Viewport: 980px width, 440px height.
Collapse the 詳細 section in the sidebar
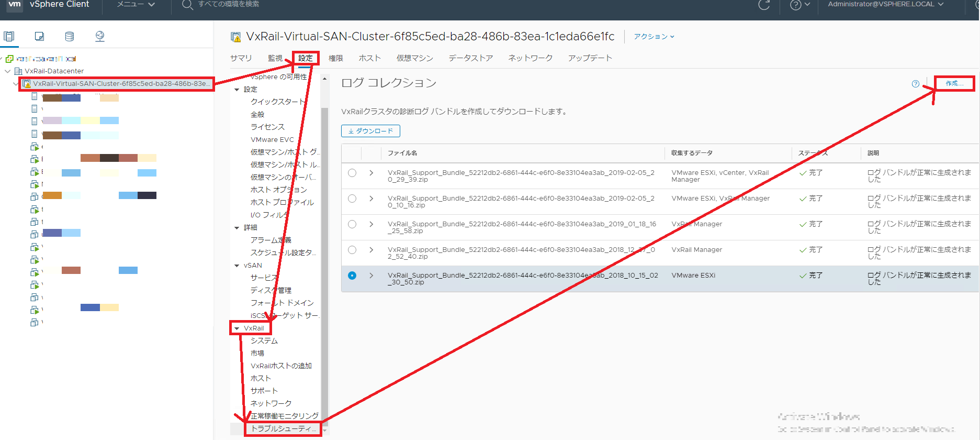tap(237, 228)
